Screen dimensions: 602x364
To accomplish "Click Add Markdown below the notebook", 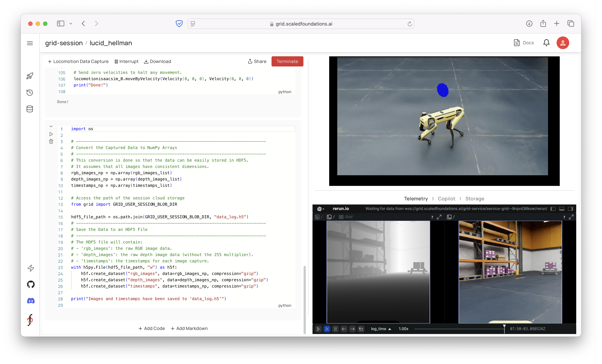I will click(x=189, y=328).
